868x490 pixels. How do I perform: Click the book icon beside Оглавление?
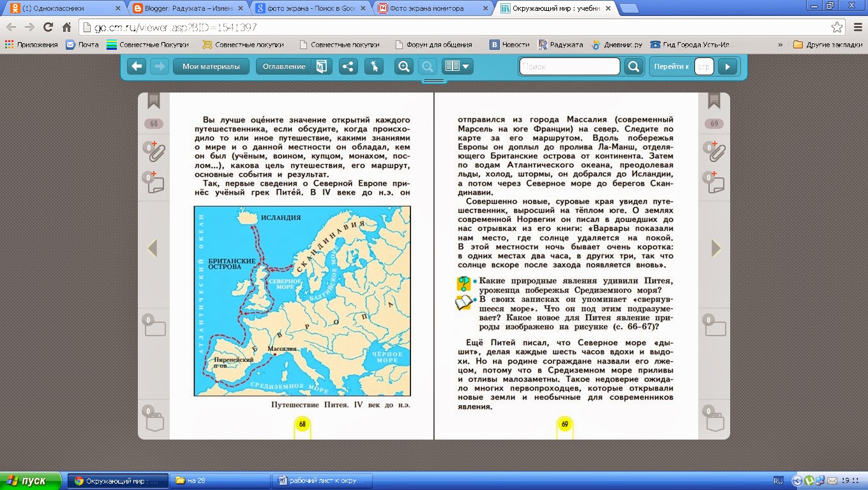322,66
